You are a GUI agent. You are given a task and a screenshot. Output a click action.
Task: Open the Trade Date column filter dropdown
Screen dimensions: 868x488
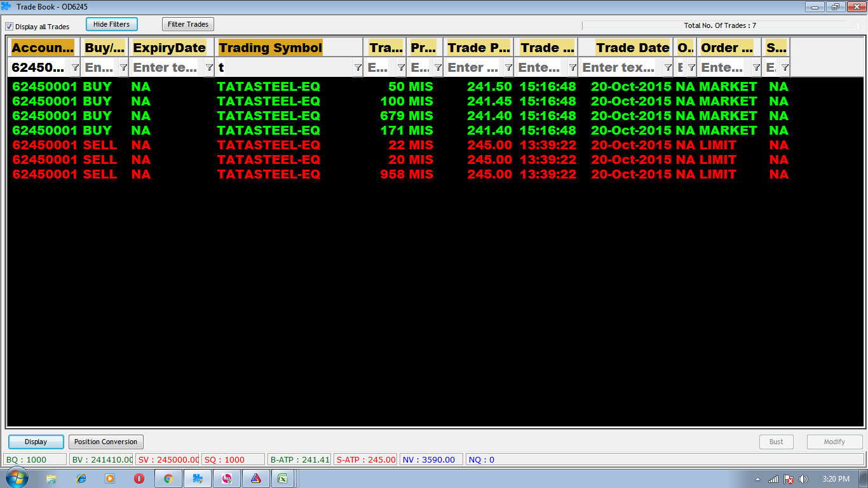[x=668, y=67]
